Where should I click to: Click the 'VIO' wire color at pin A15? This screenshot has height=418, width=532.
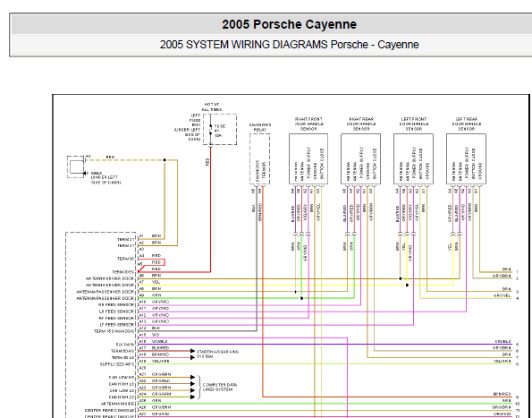(156, 335)
